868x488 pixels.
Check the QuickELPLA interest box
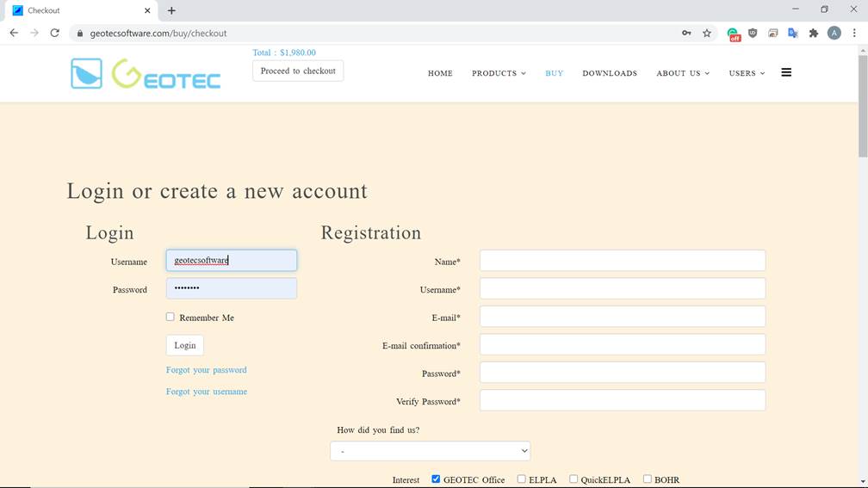coord(573,479)
